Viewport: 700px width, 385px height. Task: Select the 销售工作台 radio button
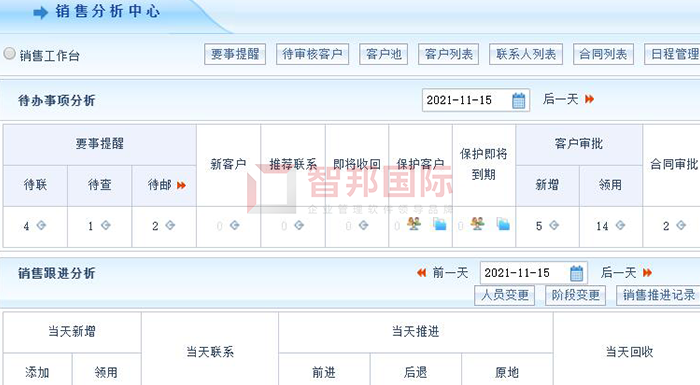pyautogui.click(x=9, y=54)
